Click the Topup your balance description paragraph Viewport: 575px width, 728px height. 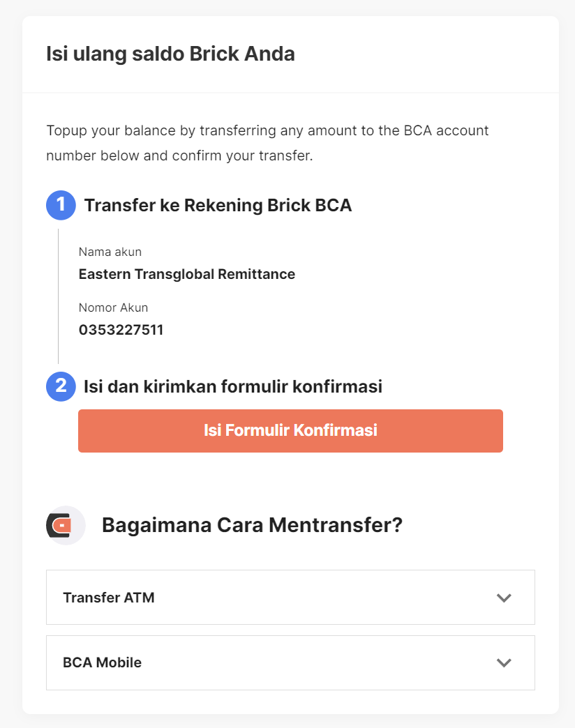tap(267, 143)
